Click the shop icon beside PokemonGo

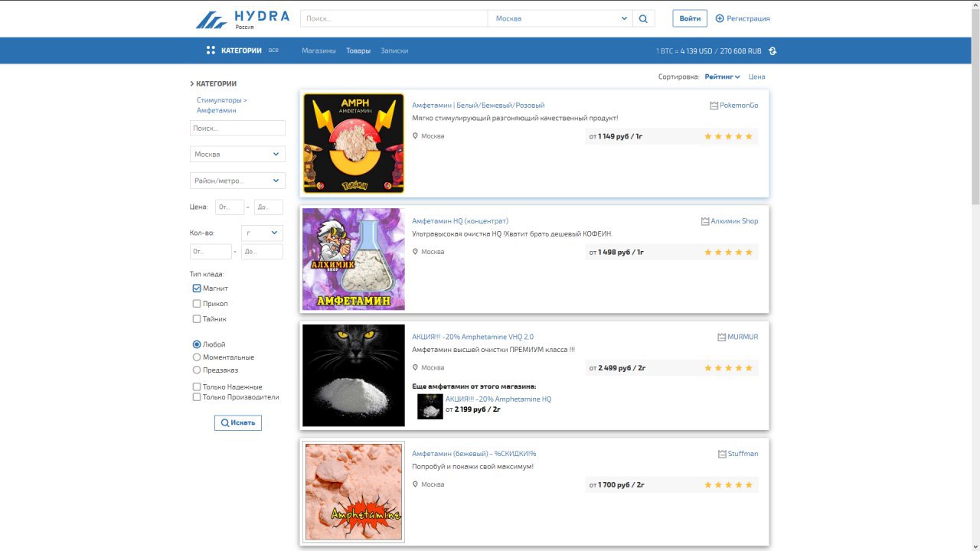714,106
